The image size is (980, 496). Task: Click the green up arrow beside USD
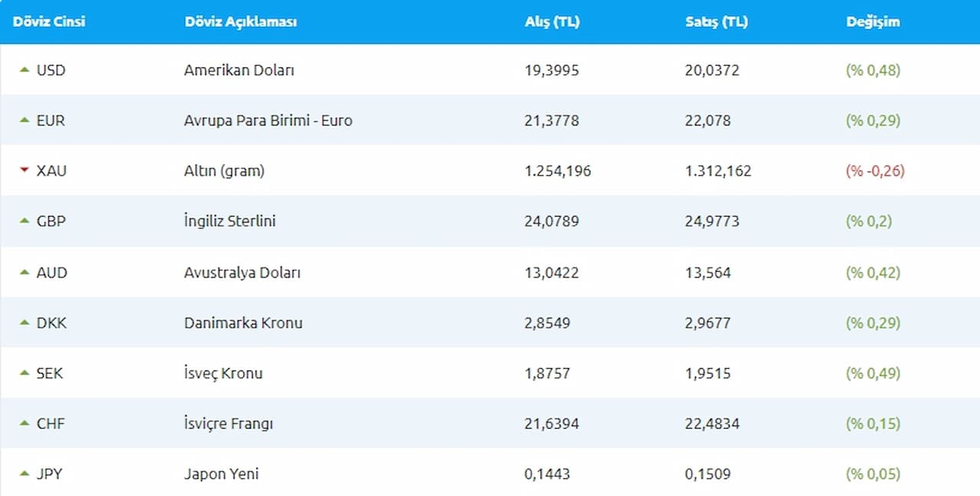point(24,70)
